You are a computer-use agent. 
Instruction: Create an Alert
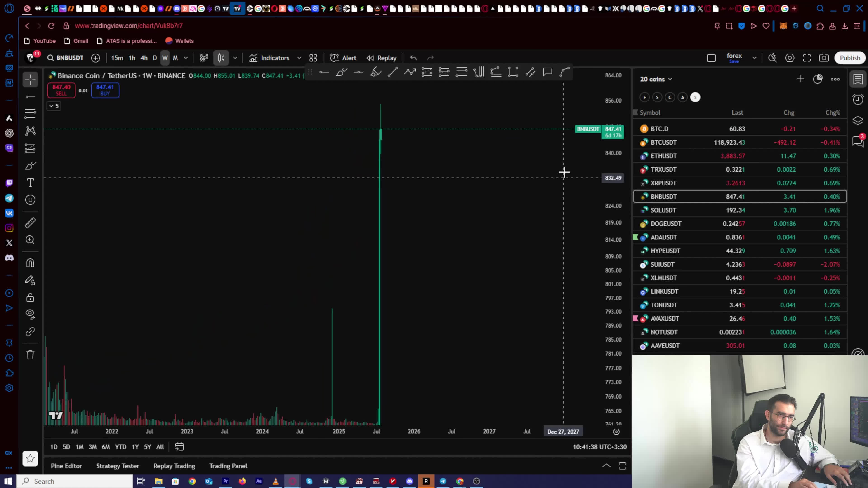click(x=343, y=58)
